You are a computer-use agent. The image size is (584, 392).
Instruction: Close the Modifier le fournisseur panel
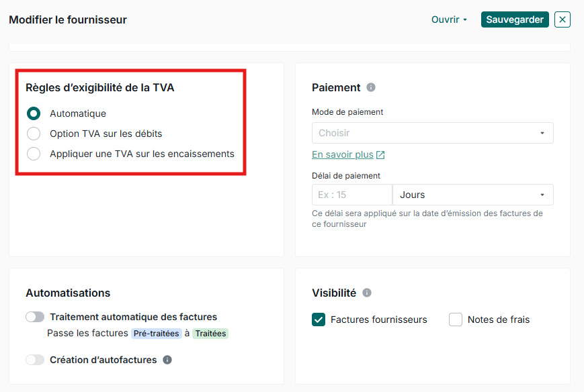click(562, 19)
